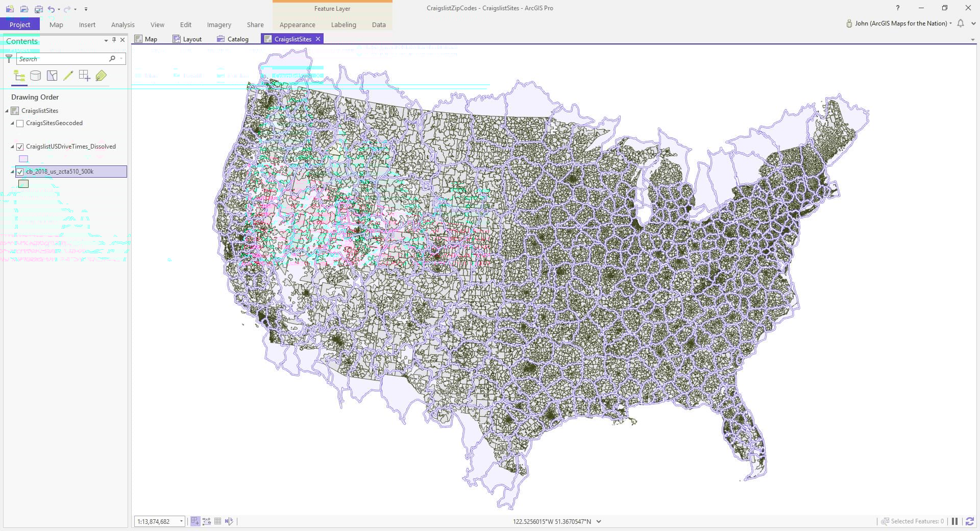The width and height of the screenshot is (980, 531).
Task: Expand the coordinate display units dropdown
Action: pyautogui.click(x=599, y=521)
